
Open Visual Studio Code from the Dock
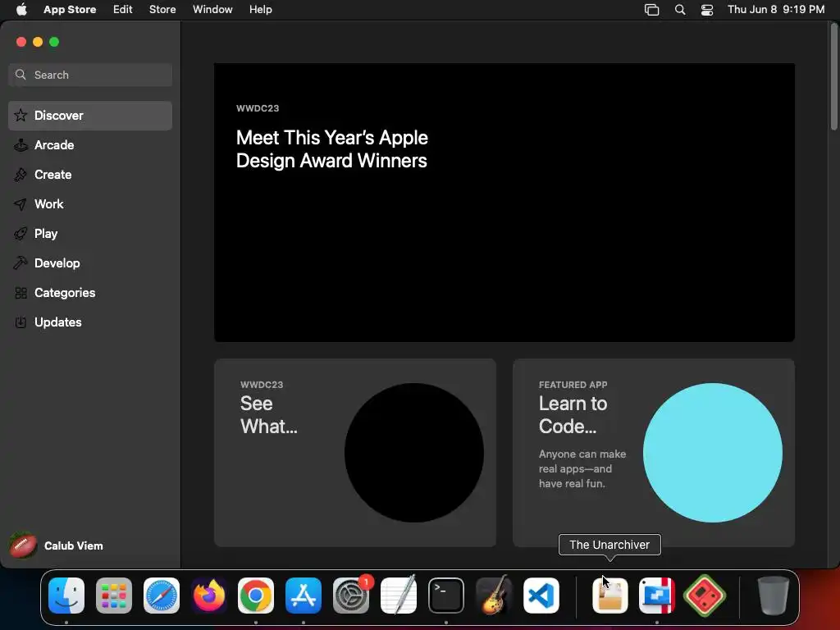pos(541,596)
